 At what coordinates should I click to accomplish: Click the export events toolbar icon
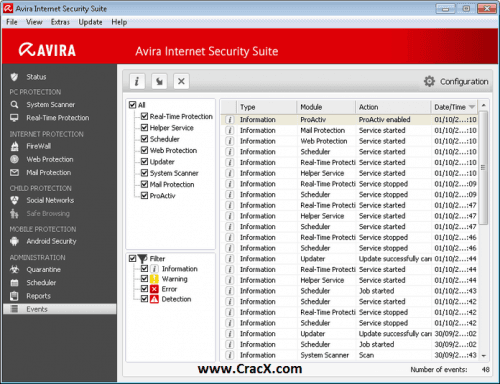tap(159, 81)
